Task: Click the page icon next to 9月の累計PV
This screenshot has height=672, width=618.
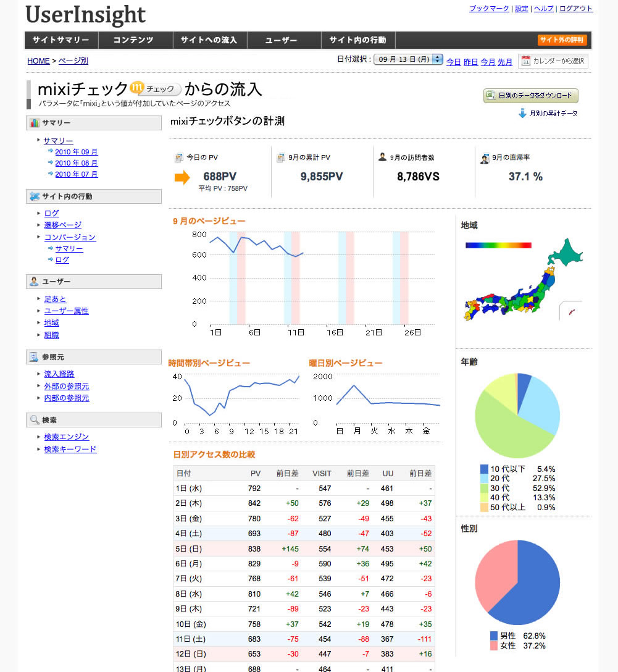Action: point(280,157)
